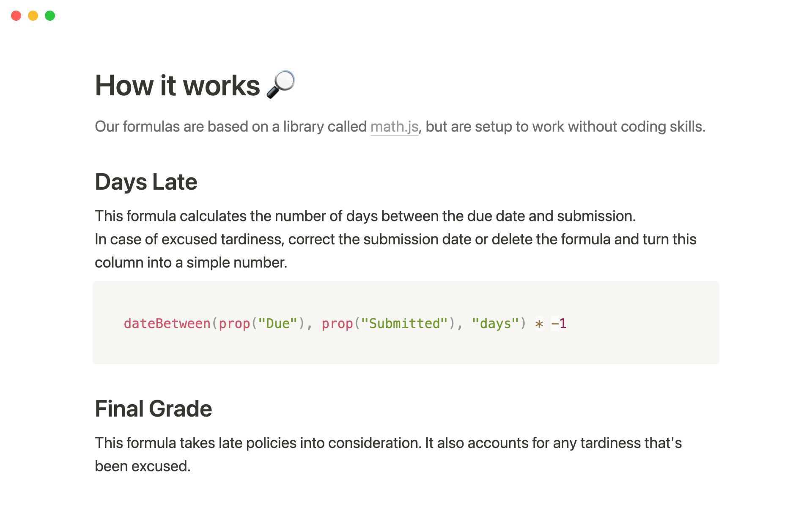This screenshot has width=812, height=508.
Task: Click the "days" string in formula
Action: point(495,324)
